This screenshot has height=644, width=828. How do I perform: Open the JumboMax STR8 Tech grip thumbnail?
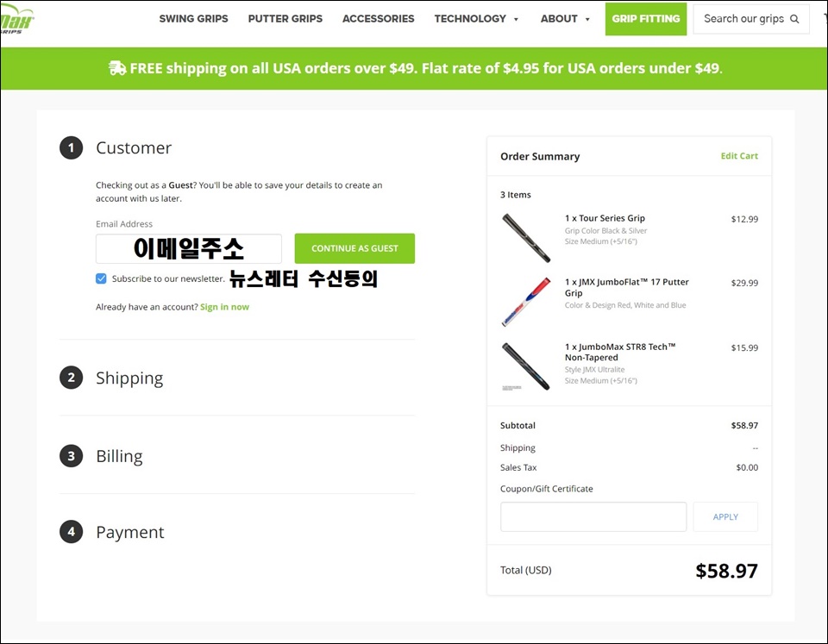pos(526,366)
